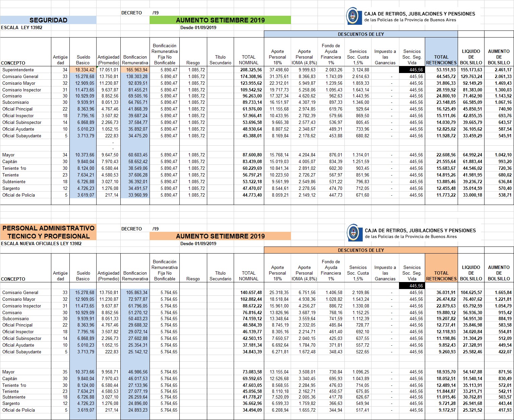Select the orange AUMENTO SETIEMBRE 2019 header
Screen dimensions: 514x420
[x=220, y=236]
